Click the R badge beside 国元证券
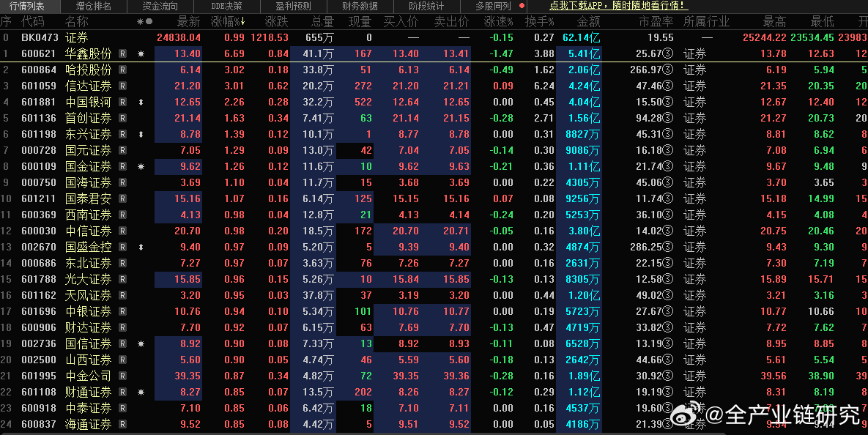Image resolution: width=868 pixels, height=435 pixels. point(122,150)
